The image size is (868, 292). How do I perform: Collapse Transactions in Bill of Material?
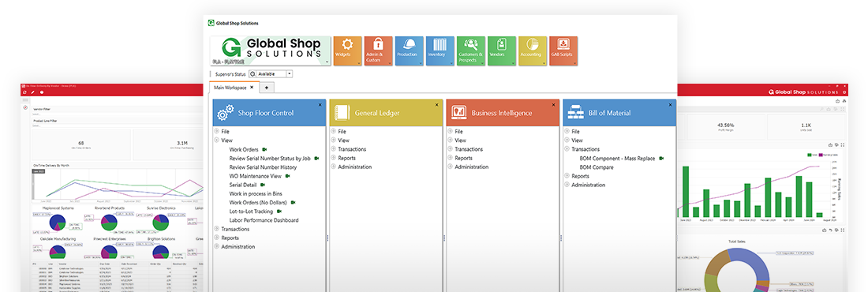(x=567, y=149)
